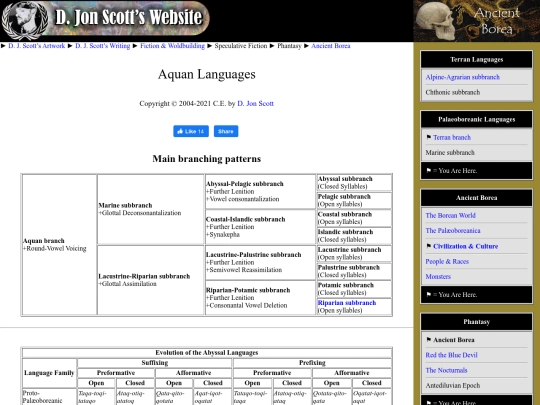Select the Abyssal subbranch cell

coord(354,183)
